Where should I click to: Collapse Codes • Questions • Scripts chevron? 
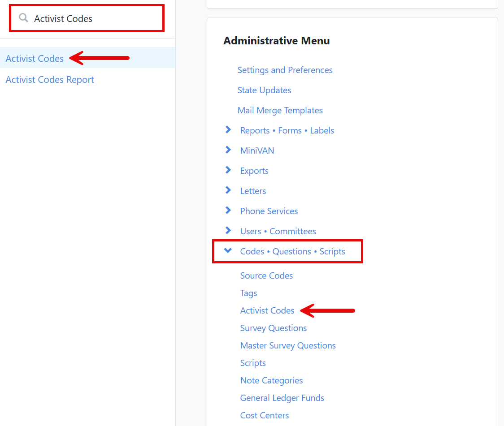pos(228,250)
